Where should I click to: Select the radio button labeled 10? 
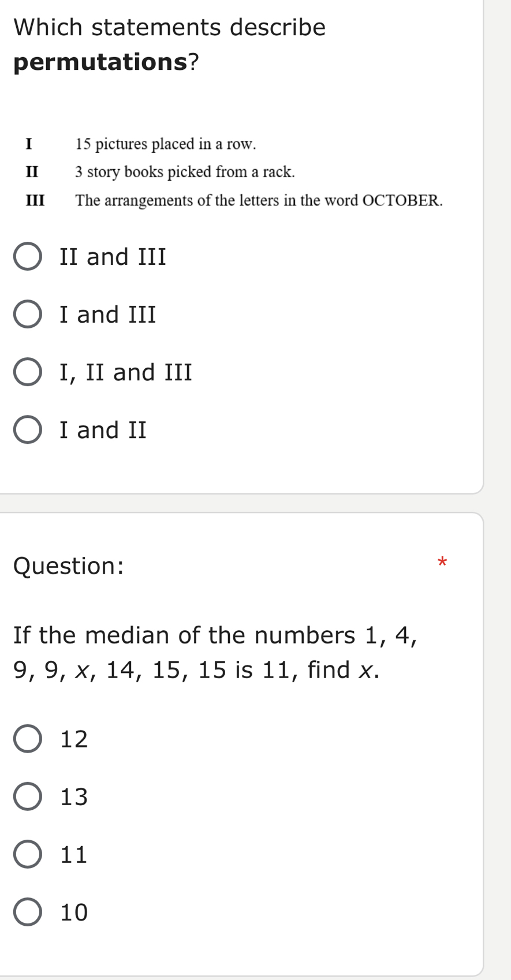(28, 912)
